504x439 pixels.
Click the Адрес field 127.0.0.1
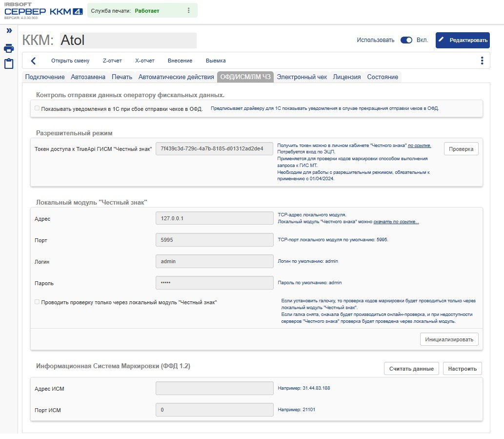[214, 218]
